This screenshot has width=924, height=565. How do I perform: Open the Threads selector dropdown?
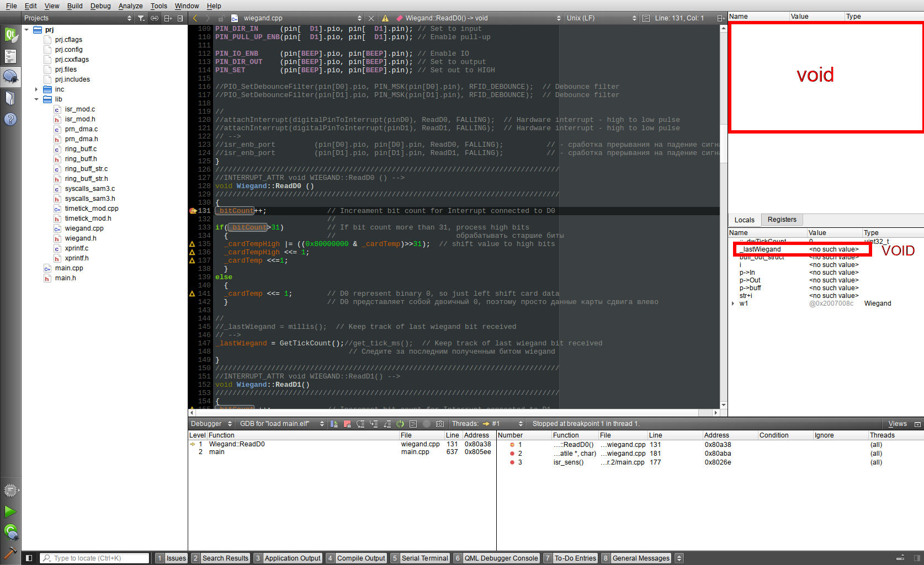click(502, 424)
